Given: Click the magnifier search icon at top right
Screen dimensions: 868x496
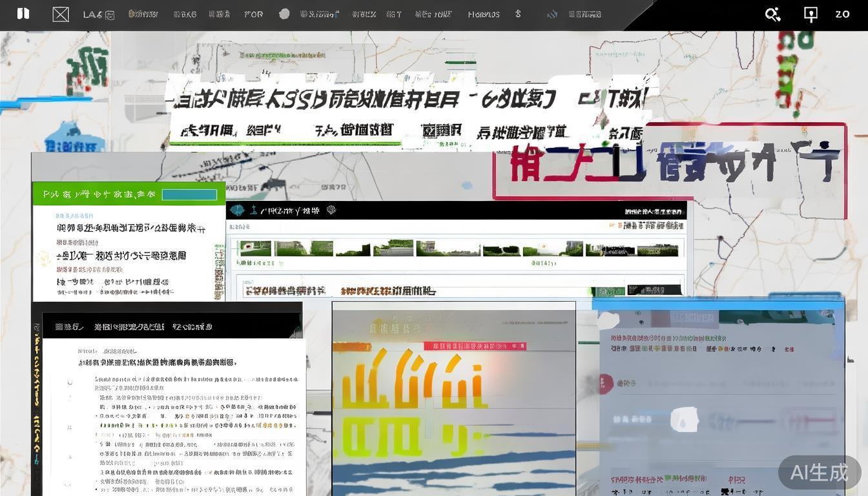Looking at the screenshot, I should (x=772, y=14).
